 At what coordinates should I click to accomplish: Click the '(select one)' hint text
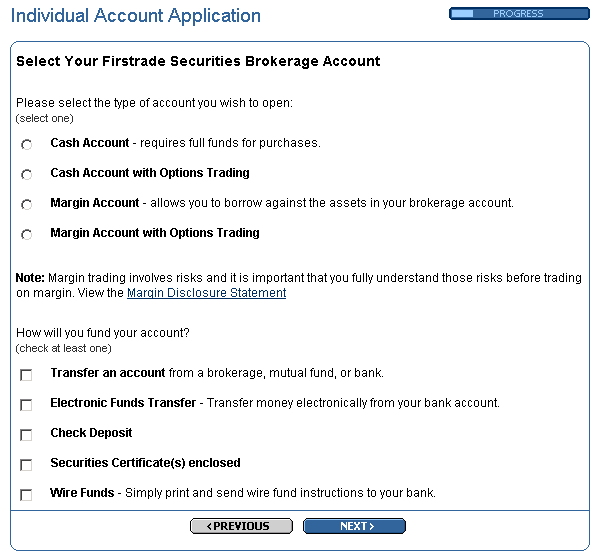point(44,118)
